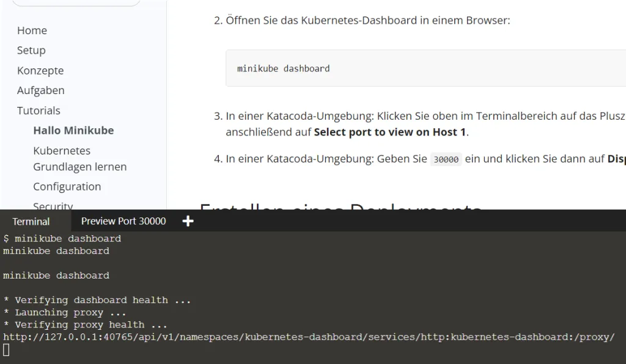626x364 pixels.
Task: Go to Home in the sidebar
Action: tap(32, 31)
